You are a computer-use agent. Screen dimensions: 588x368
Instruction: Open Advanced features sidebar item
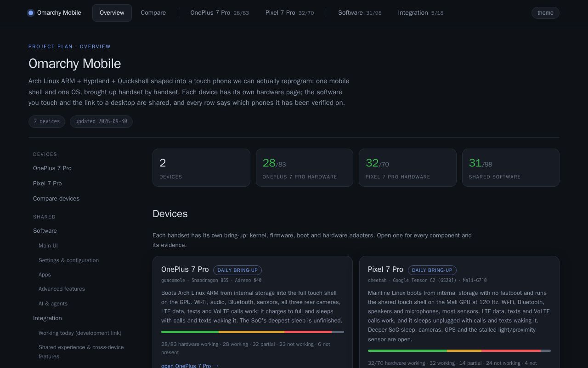coord(62,289)
